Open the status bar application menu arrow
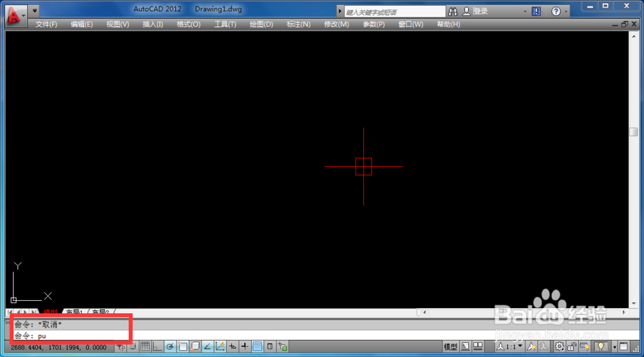This screenshot has width=644, height=357. coord(615,347)
